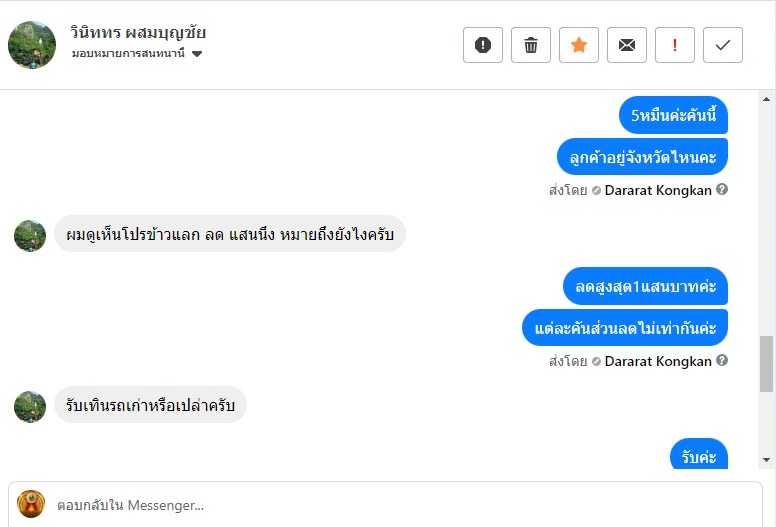Screen dimensions: 776x527
Task: Click help icon beside second Dararat Kongkan label
Action: (722, 361)
